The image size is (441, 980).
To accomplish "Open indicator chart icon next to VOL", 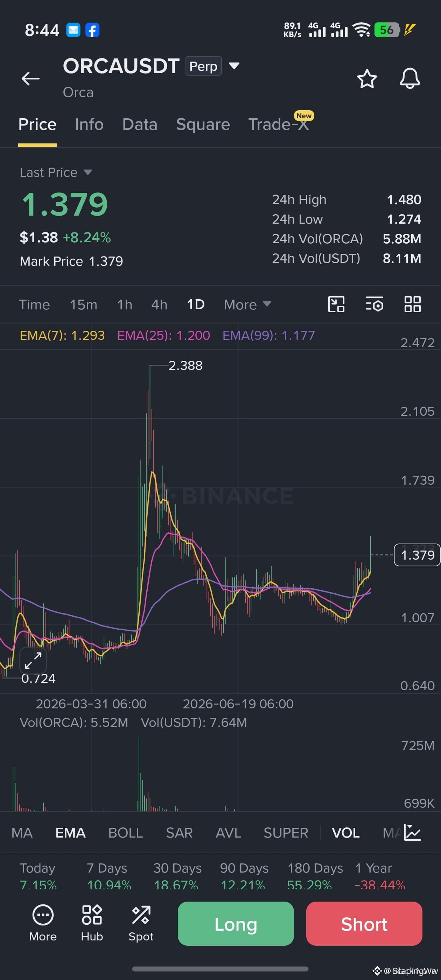I will [x=412, y=832].
